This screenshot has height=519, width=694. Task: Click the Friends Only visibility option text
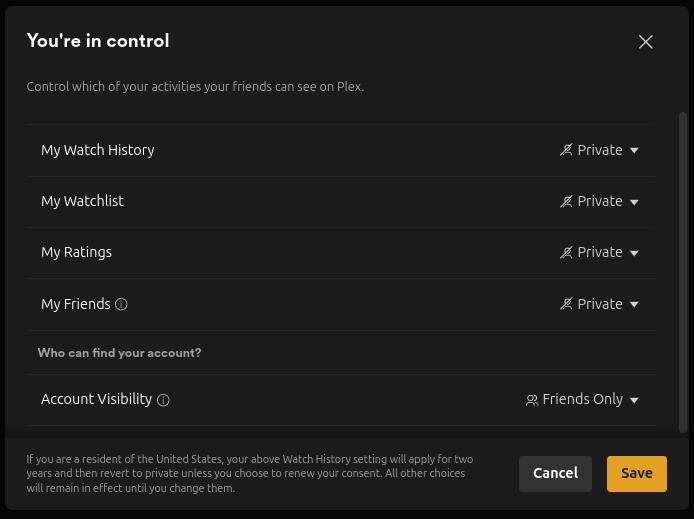point(582,399)
